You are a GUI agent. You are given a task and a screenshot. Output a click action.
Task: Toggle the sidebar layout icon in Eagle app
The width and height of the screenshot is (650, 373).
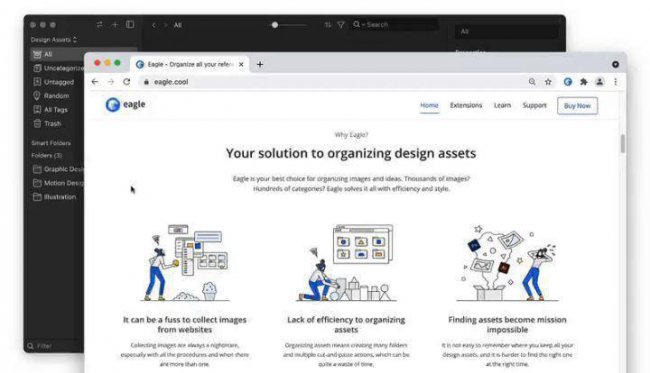point(130,24)
